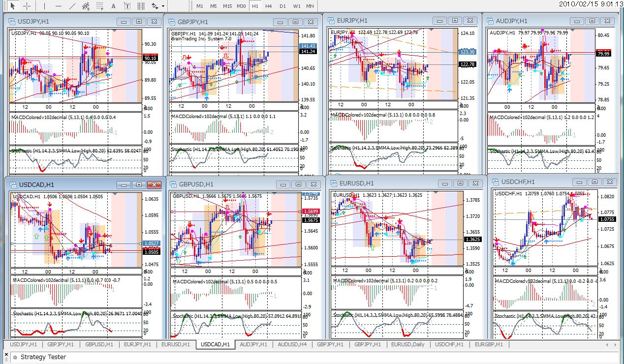Switch to the M15 timeframe
This screenshot has height=364, width=624.
point(227,6)
